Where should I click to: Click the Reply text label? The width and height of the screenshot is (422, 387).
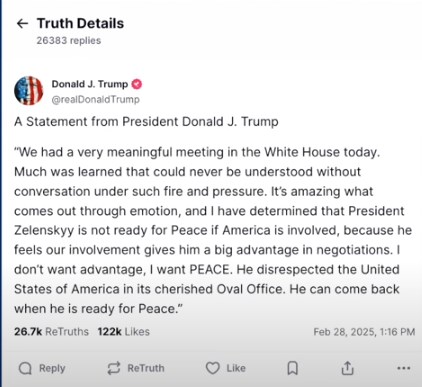(x=52, y=368)
